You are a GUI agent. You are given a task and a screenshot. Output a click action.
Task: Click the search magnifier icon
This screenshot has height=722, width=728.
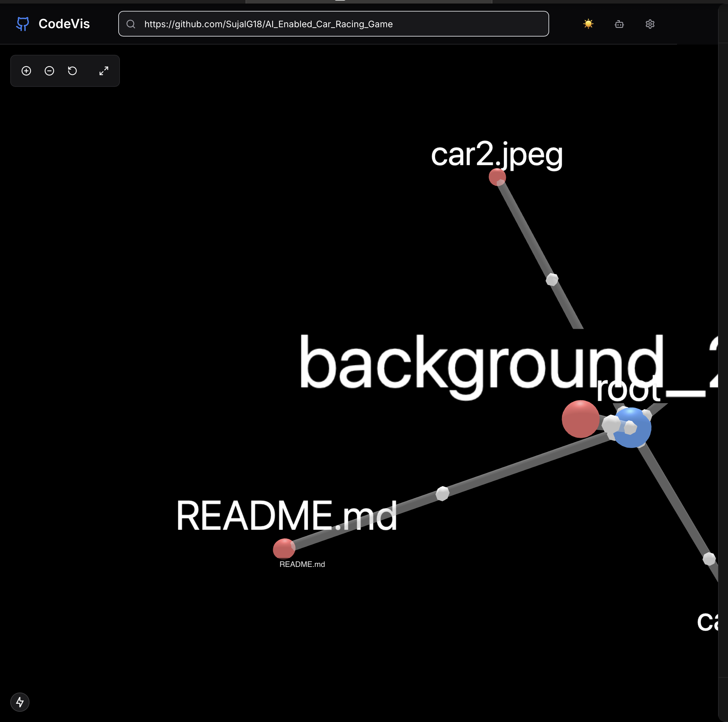coord(131,24)
